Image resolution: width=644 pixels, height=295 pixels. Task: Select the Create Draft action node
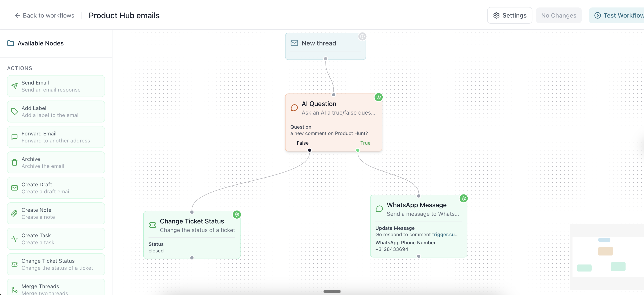(56, 188)
